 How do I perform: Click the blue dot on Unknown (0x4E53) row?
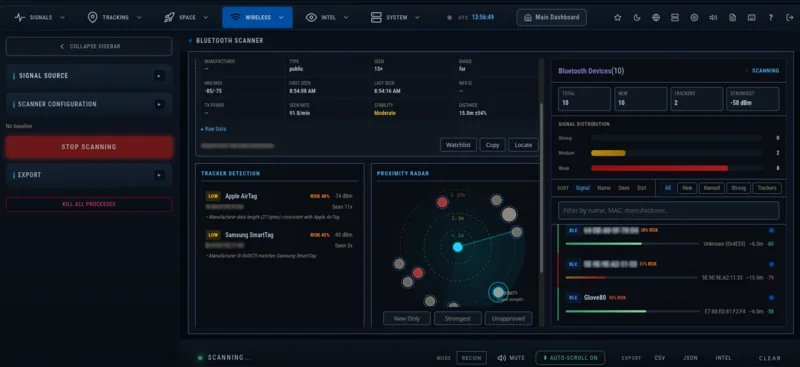[771, 231]
